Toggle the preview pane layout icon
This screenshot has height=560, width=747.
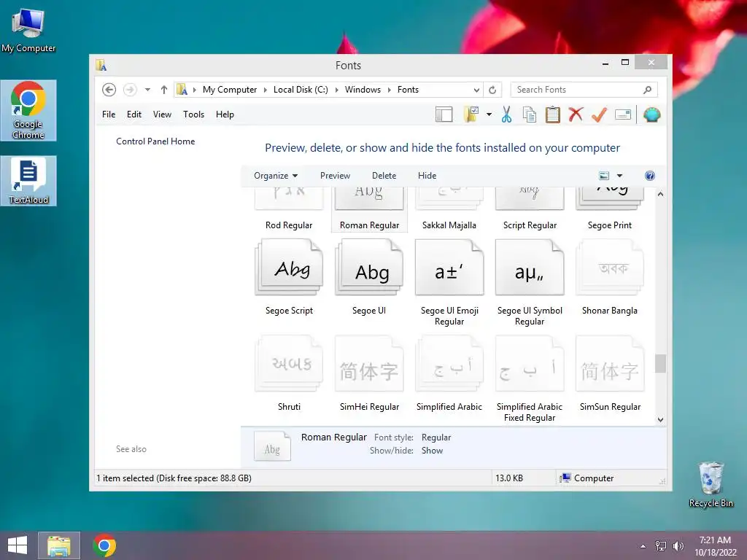[444, 114]
